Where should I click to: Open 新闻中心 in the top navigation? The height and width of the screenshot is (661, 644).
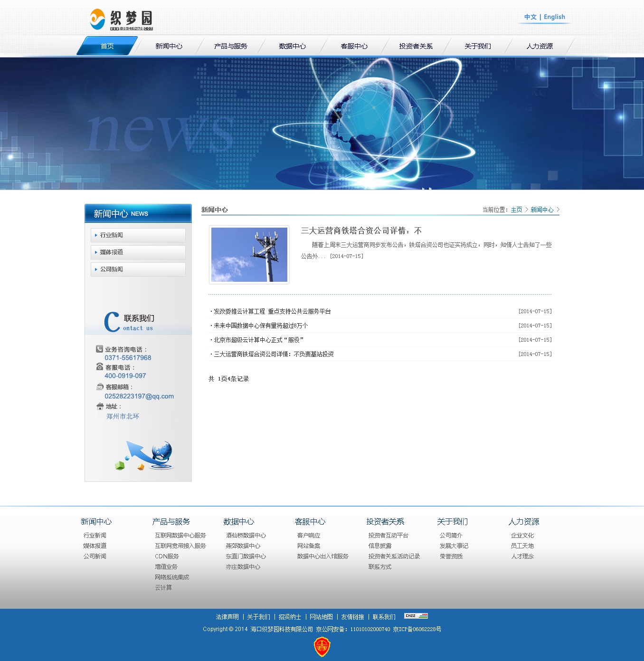click(x=169, y=46)
